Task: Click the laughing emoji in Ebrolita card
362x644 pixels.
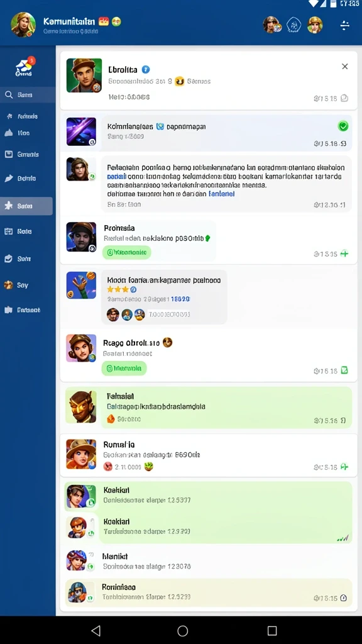Action: tap(179, 81)
